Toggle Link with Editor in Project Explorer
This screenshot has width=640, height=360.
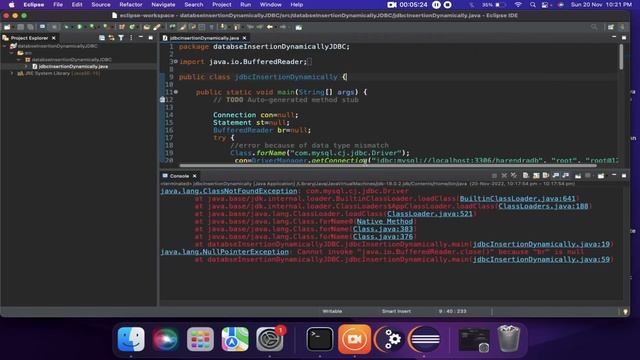(x=111, y=38)
